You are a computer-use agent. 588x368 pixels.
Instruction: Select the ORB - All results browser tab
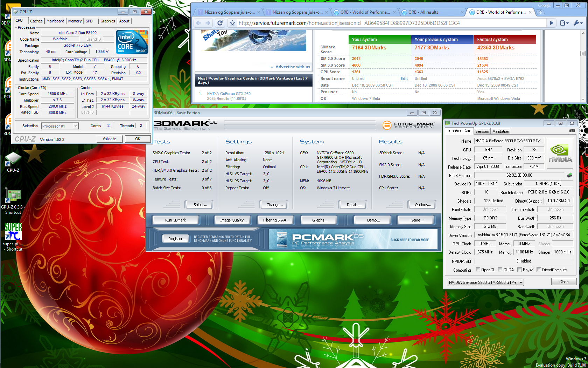point(423,12)
